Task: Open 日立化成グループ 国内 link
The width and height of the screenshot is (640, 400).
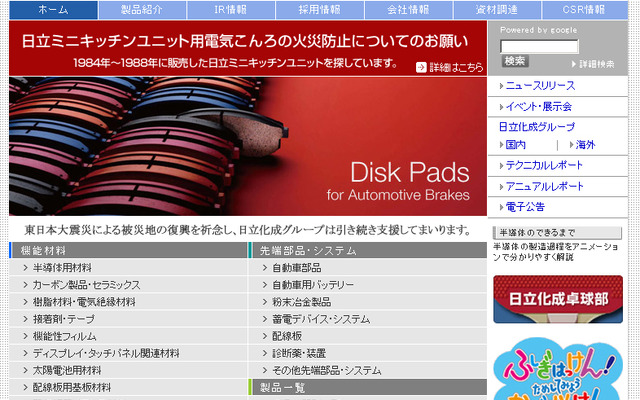Action: (x=516, y=145)
